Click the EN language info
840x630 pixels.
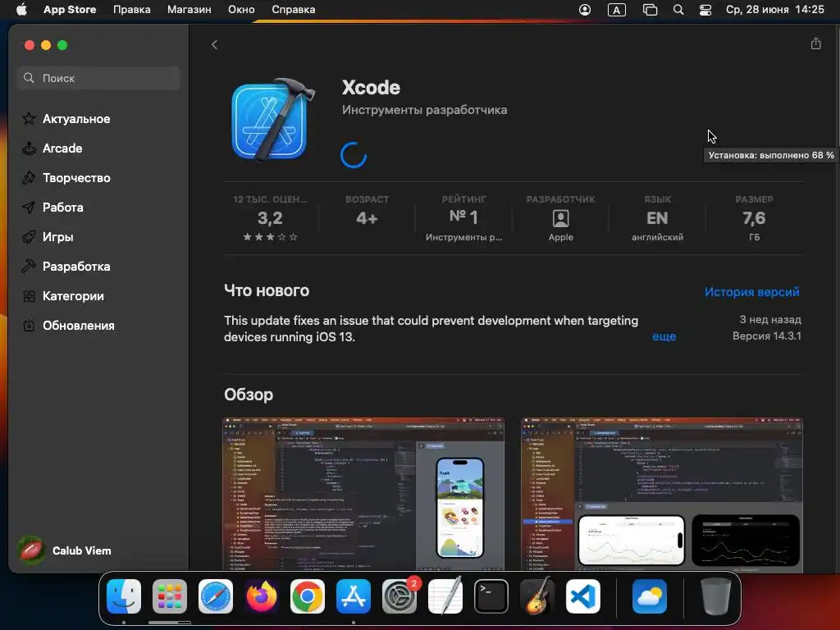point(657,218)
